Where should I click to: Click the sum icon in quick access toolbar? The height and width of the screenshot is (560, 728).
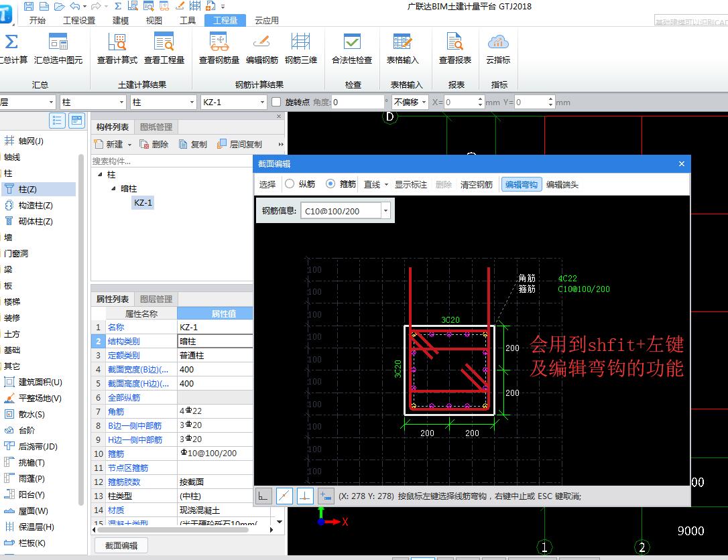pyautogui.click(x=118, y=6)
